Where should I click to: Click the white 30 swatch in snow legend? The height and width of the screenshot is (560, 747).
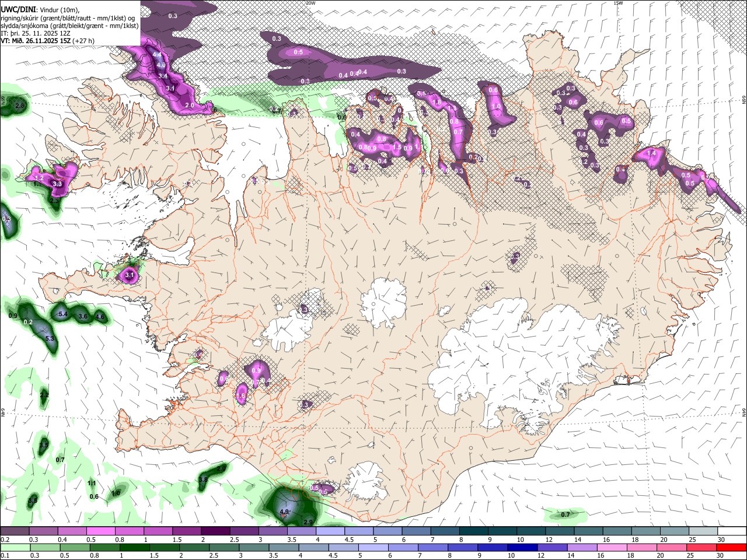coord(732,531)
